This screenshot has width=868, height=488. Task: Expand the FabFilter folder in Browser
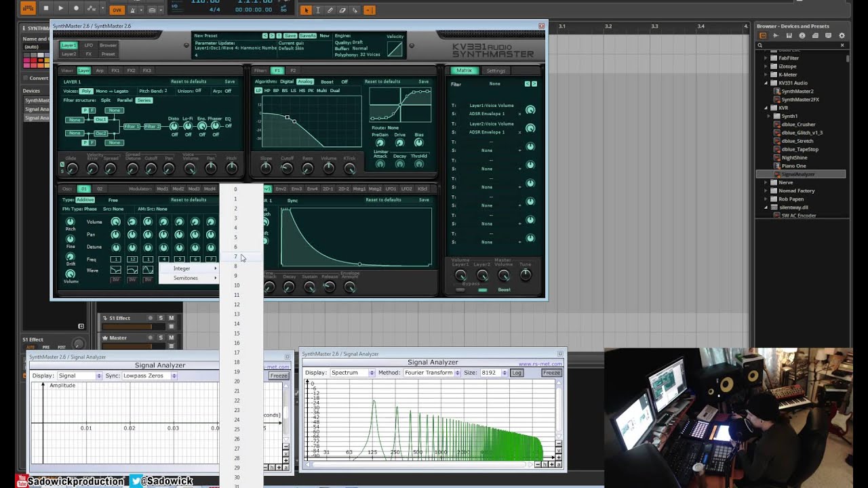pyautogui.click(x=766, y=58)
